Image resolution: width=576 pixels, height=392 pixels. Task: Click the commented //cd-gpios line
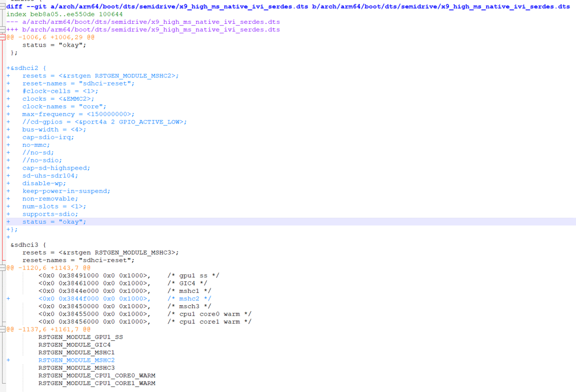(104, 122)
